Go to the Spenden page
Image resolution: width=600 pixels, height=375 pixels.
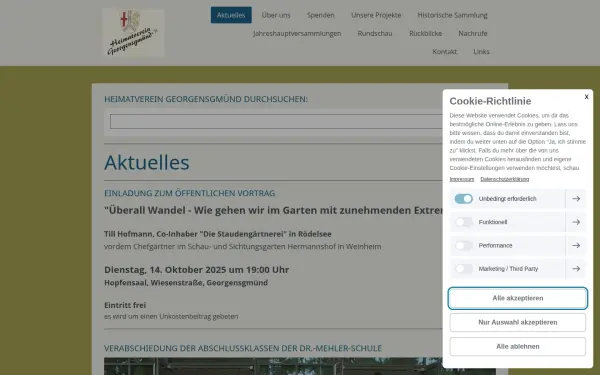(321, 15)
